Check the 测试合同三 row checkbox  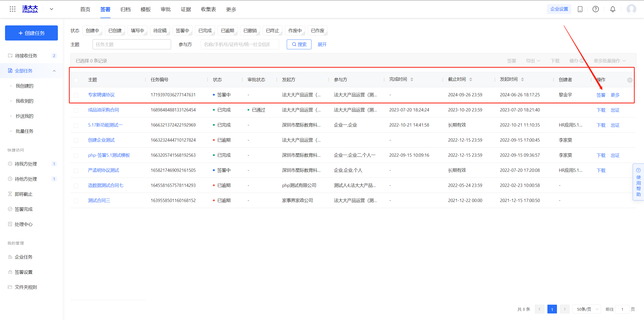tap(76, 201)
